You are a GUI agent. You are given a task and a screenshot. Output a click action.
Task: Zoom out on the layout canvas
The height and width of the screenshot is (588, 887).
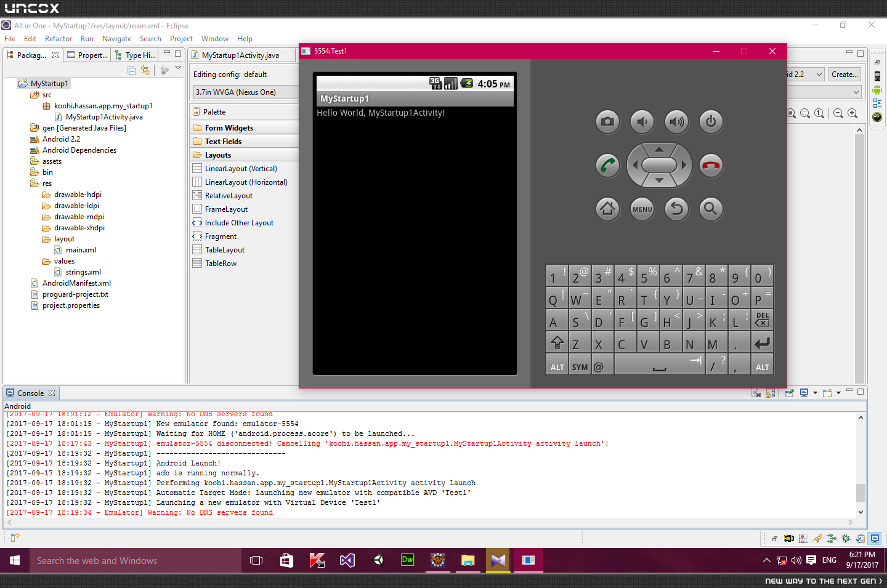[x=838, y=113]
